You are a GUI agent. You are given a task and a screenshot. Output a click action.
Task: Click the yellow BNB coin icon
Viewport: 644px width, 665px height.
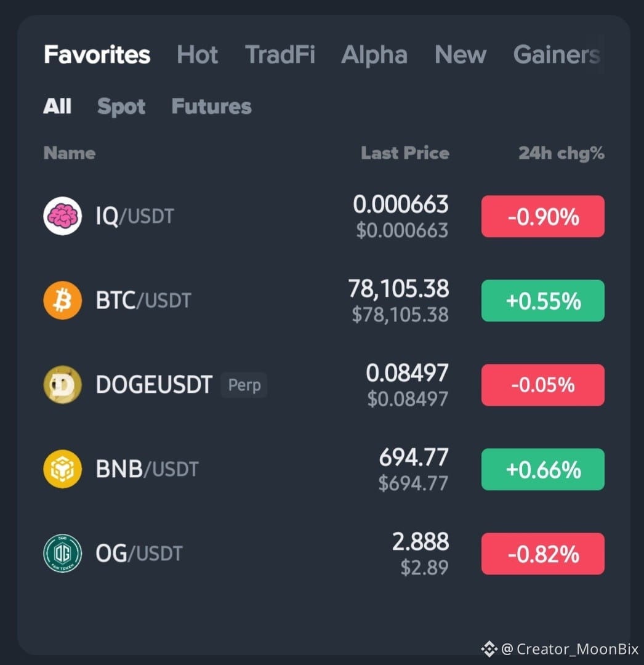(x=62, y=469)
